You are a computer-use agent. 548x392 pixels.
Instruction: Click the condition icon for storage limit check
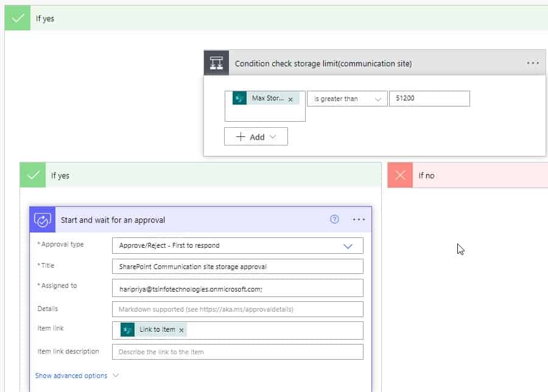pyautogui.click(x=216, y=63)
